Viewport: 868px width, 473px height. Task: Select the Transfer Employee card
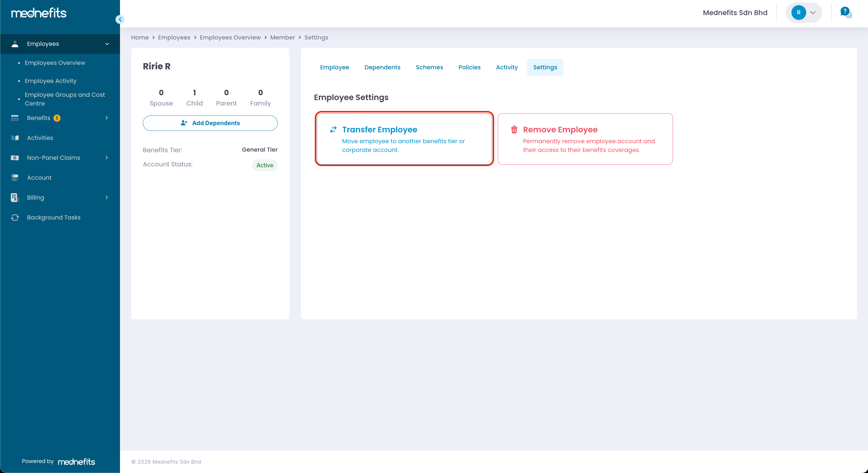pyautogui.click(x=404, y=139)
